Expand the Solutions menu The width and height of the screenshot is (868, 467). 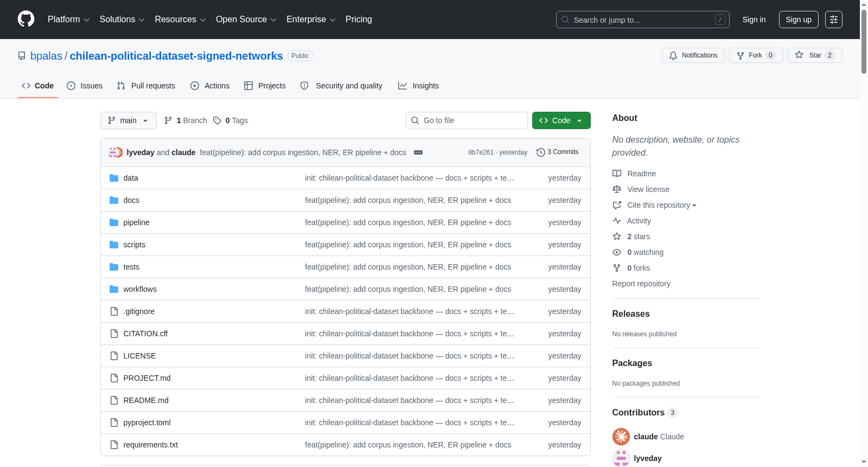pyautogui.click(x=122, y=20)
